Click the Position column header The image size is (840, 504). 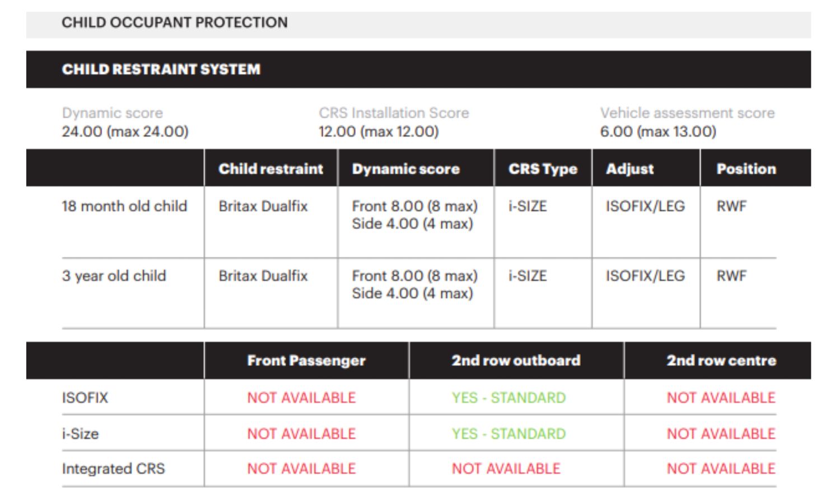(x=746, y=169)
